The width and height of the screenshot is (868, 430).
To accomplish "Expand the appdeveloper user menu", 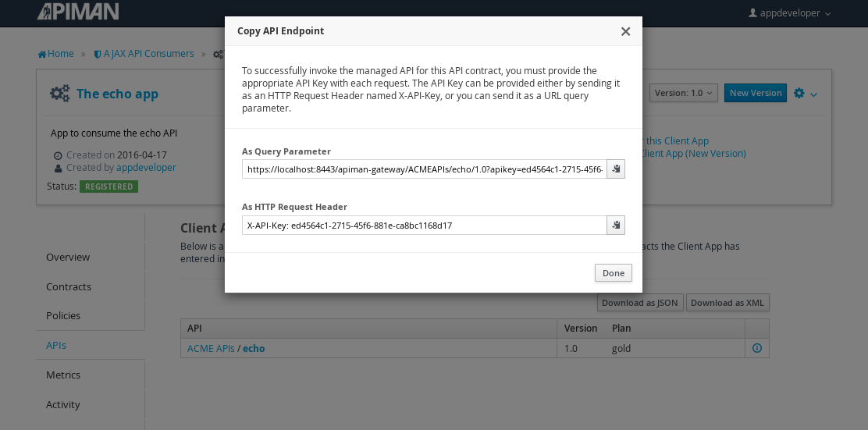I will coord(790,12).
